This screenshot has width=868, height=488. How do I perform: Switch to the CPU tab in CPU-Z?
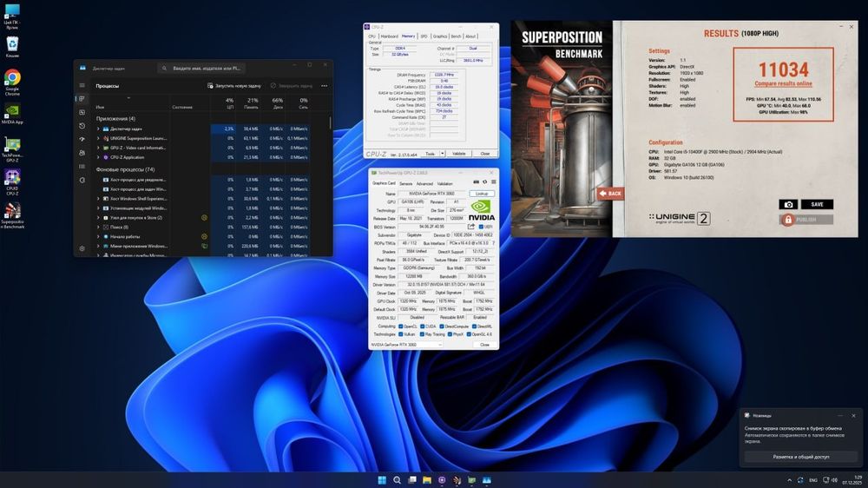pyautogui.click(x=372, y=36)
